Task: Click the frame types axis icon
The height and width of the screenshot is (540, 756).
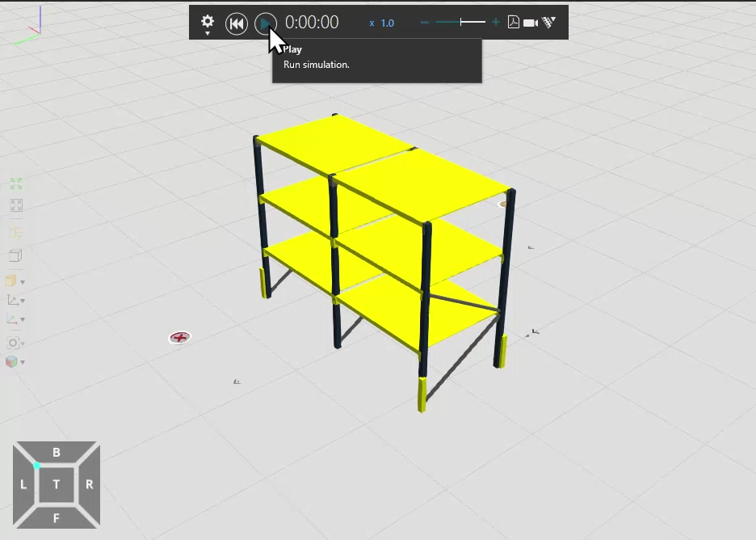Action: tap(12, 300)
